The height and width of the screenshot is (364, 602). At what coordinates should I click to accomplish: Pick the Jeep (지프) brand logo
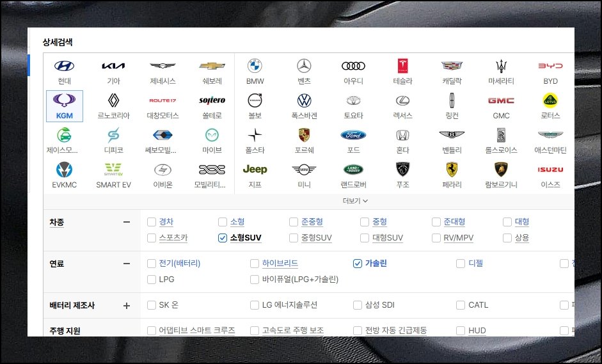click(x=255, y=170)
